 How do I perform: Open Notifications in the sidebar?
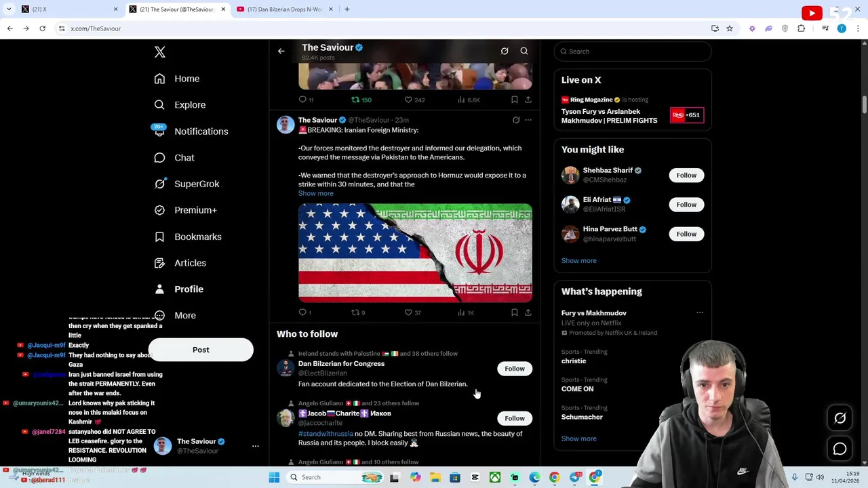[191, 131]
